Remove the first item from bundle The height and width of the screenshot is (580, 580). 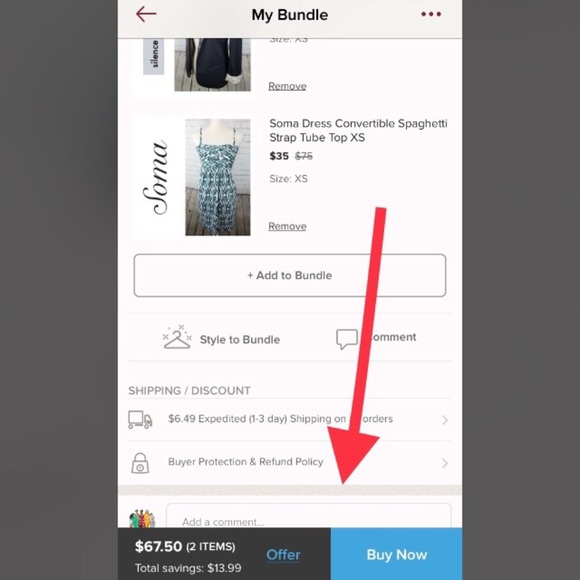click(287, 86)
